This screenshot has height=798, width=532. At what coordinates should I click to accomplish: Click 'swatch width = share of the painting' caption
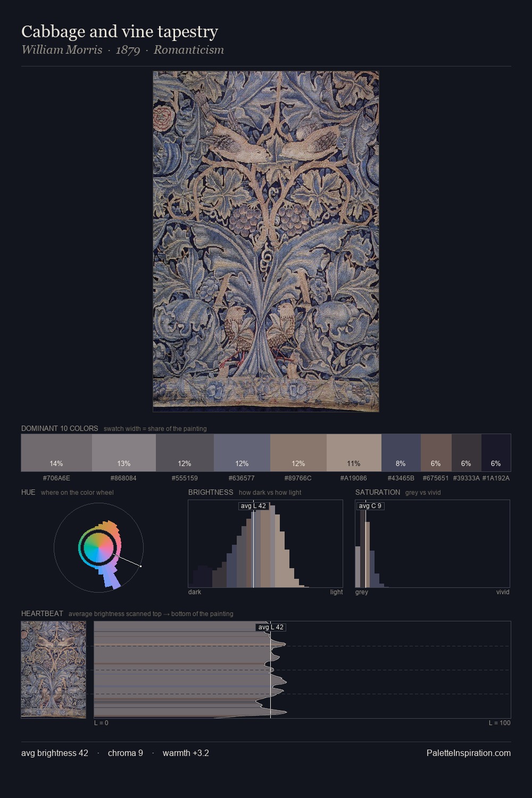pyautogui.click(x=155, y=429)
